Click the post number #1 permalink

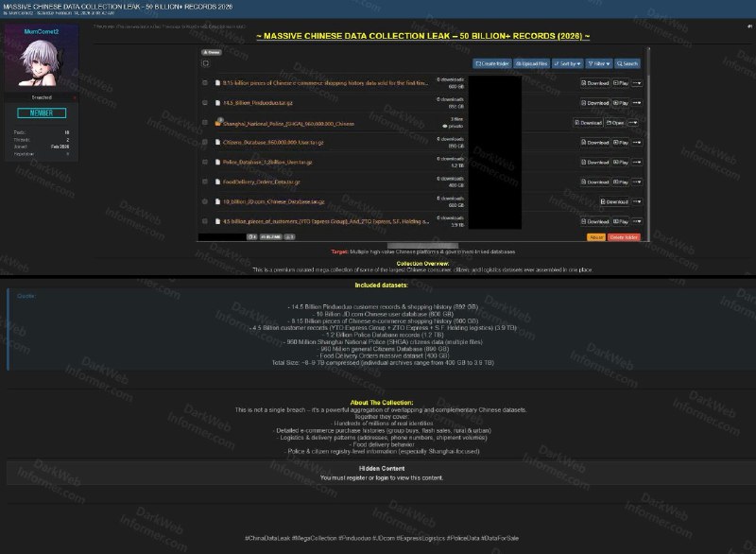pos(747,26)
